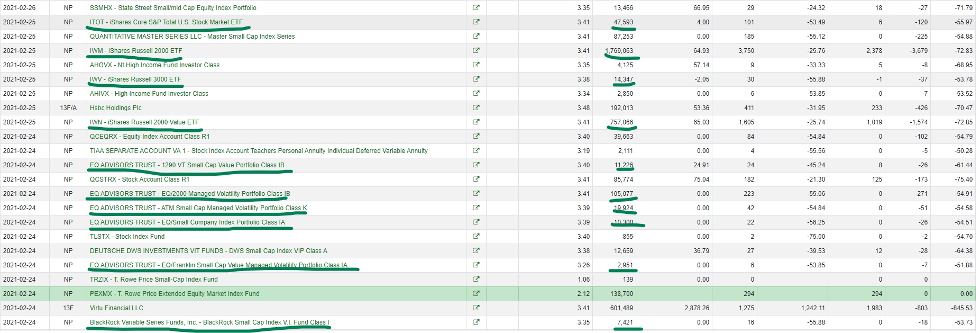Open external link icon for IWM row
Screen dimensions: 980x333
(x=476, y=51)
